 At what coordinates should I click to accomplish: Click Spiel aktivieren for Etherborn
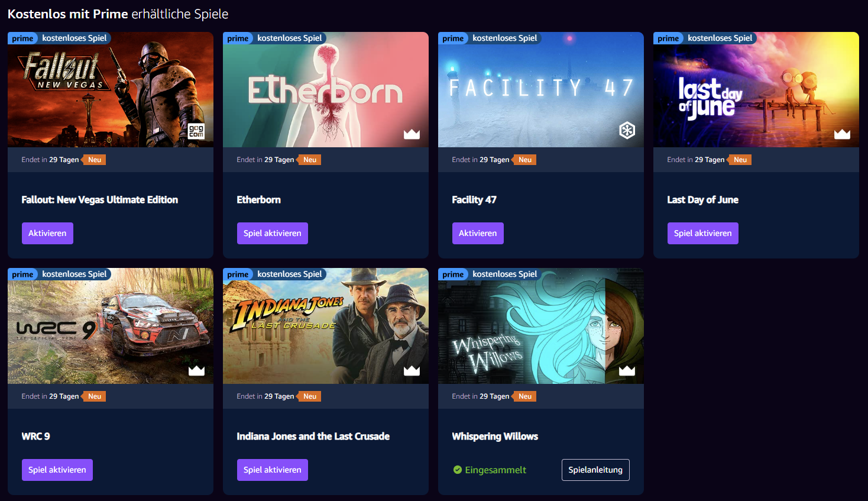tap(272, 233)
